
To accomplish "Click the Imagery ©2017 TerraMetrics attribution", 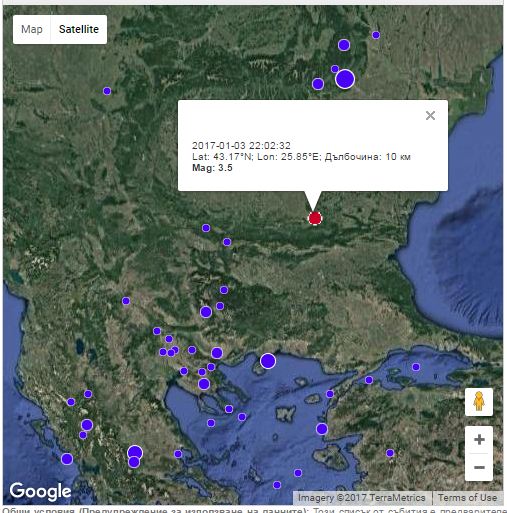I will click(361, 497).
